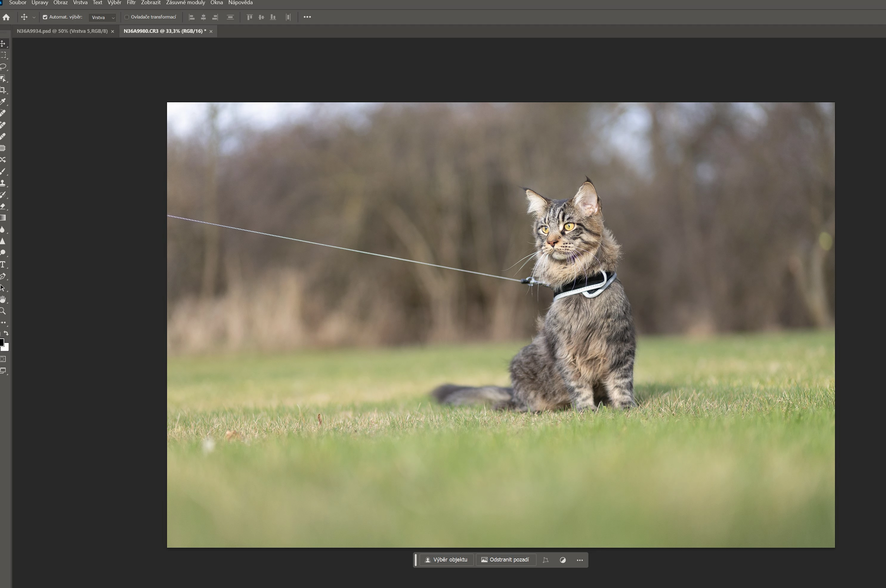Select the Eraser tool
Viewport: 886px width, 588px height.
coord(3,206)
